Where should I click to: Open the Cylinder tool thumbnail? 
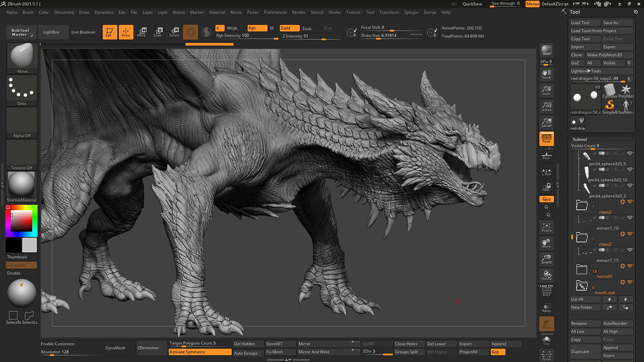(610, 90)
